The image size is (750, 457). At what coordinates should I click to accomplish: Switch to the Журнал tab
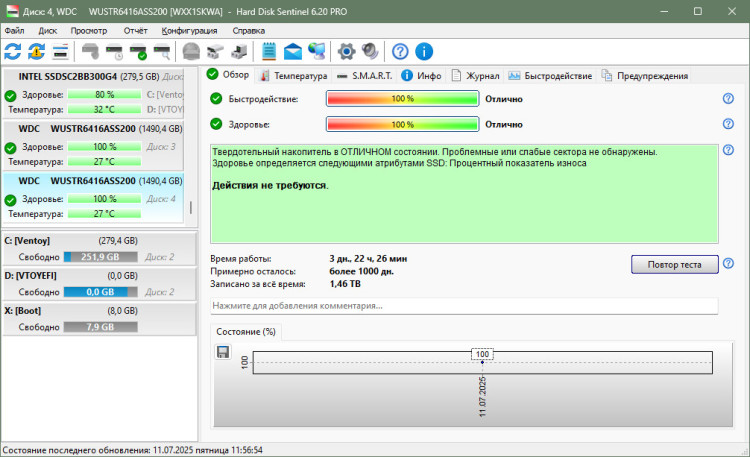point(475,76)
